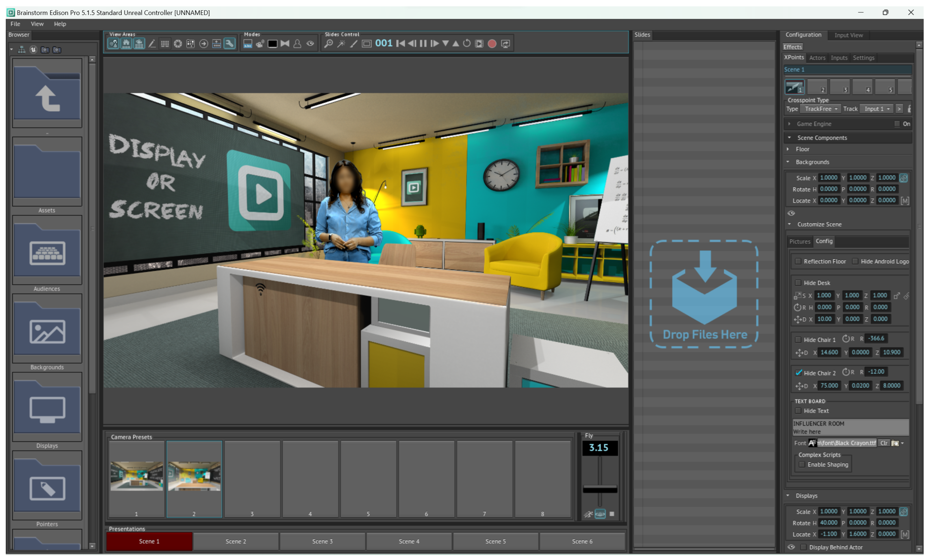
Task: Expand the Game Engine section
Action: click(x=789, y=124)
